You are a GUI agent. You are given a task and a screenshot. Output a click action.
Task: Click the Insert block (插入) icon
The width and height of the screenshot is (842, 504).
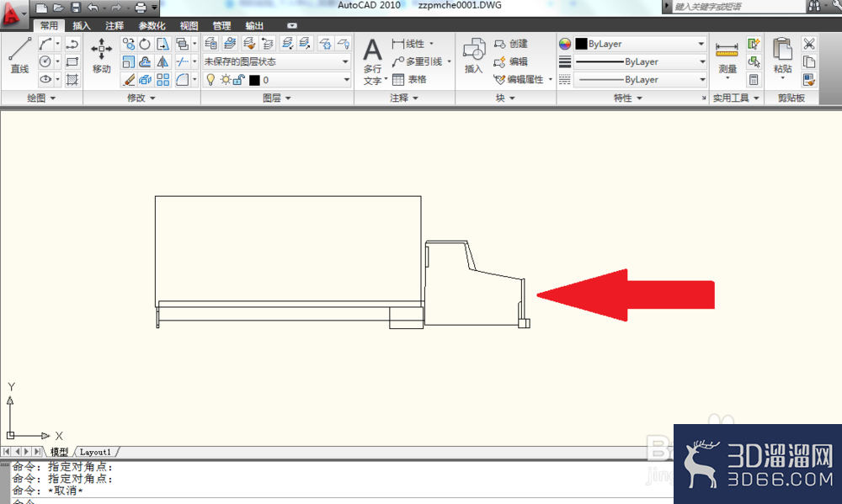pyautogui.click(x=473, y=56)
